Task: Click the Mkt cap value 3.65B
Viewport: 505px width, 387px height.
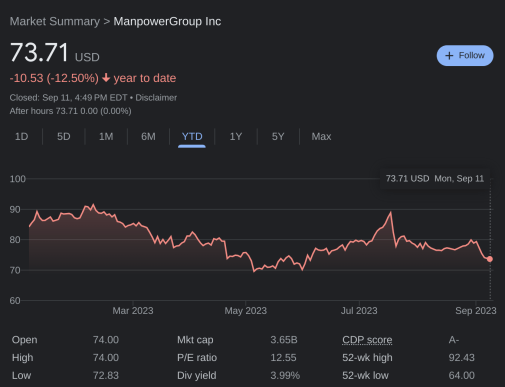Action: tap(284, 340)
